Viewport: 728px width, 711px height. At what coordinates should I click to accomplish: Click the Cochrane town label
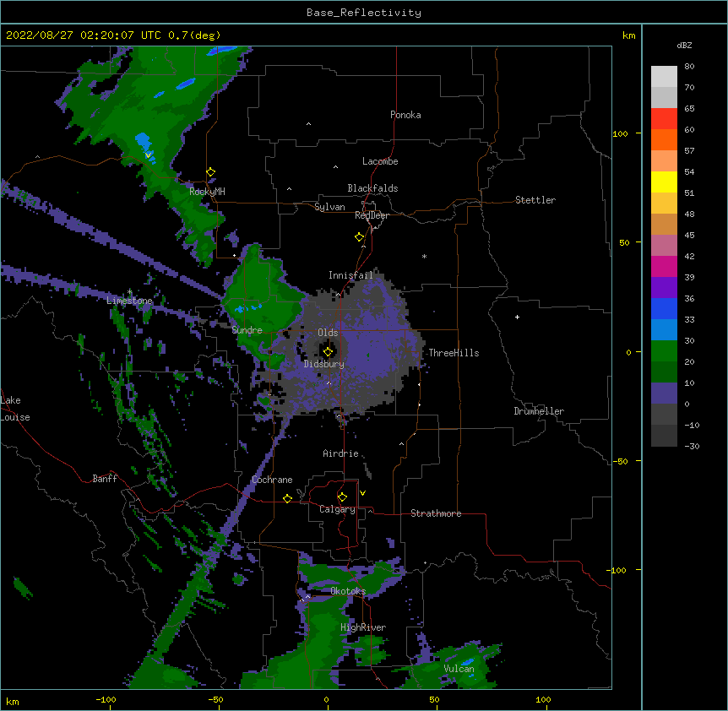coord(272,480)
